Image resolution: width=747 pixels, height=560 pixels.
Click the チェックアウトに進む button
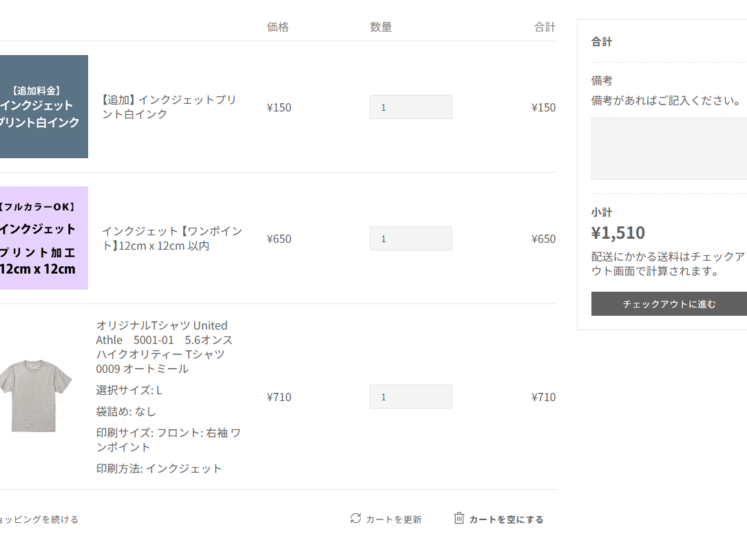pos(669,304)
